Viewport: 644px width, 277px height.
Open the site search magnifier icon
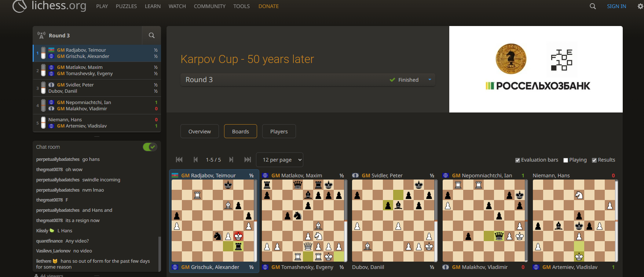tap(593, 6)
